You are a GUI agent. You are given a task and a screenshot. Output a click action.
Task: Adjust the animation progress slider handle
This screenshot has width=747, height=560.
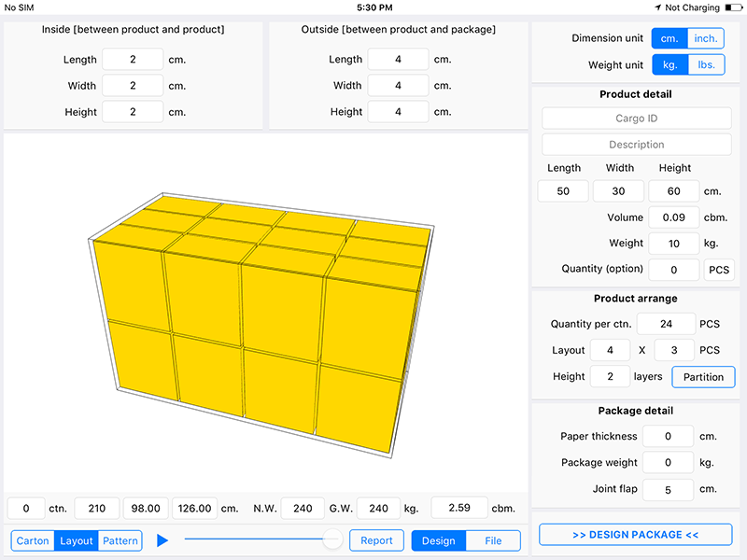click(x=331, y=539)
